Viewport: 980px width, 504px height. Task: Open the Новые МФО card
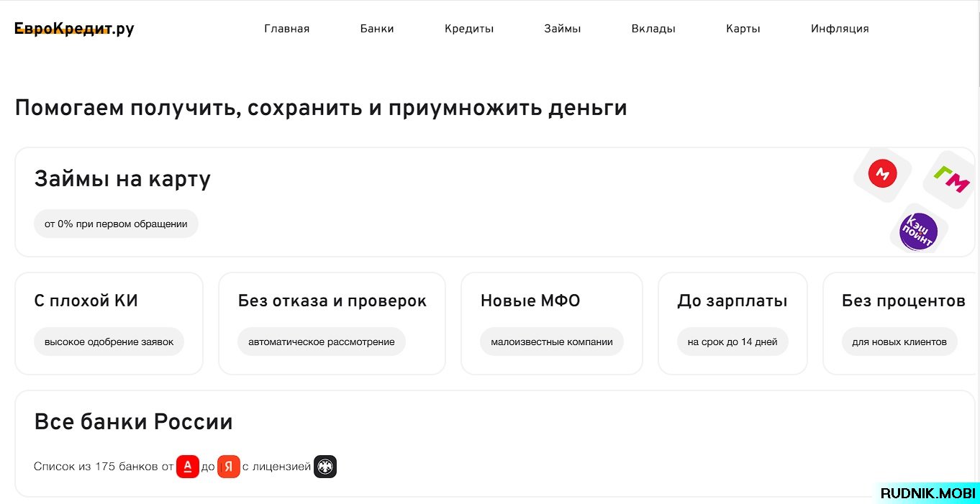click(551, 323)
